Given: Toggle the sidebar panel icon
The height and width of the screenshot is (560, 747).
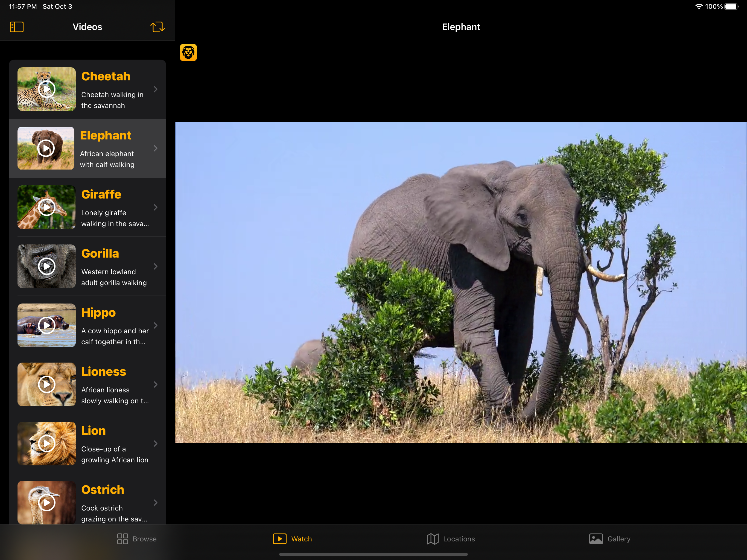Looking at the screenshot, I should 17,27.
